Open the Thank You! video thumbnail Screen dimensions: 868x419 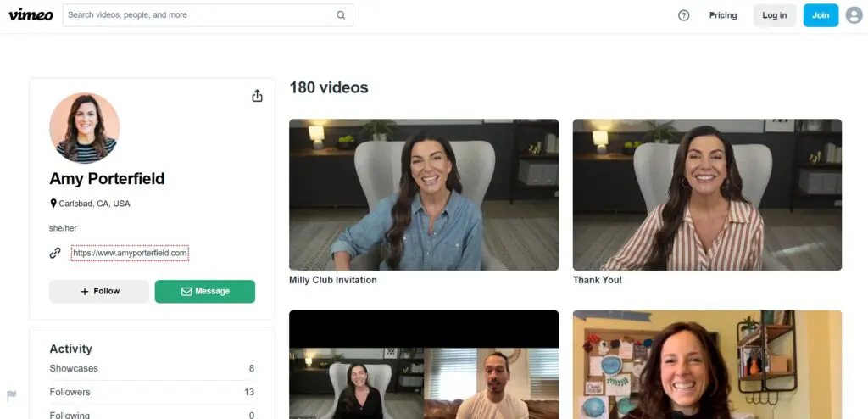[707, 194]
